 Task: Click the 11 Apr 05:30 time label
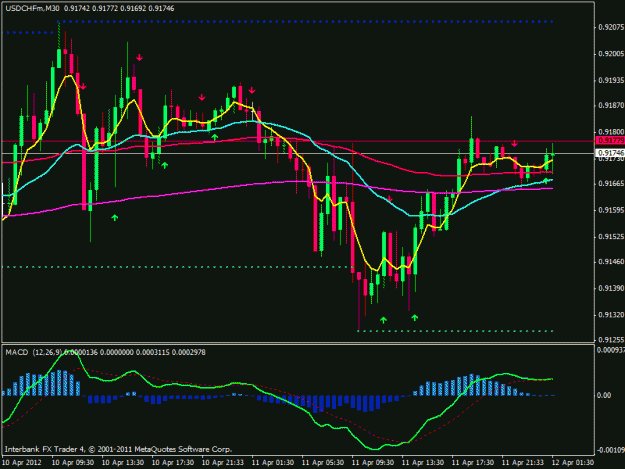(x=323, y=463)
